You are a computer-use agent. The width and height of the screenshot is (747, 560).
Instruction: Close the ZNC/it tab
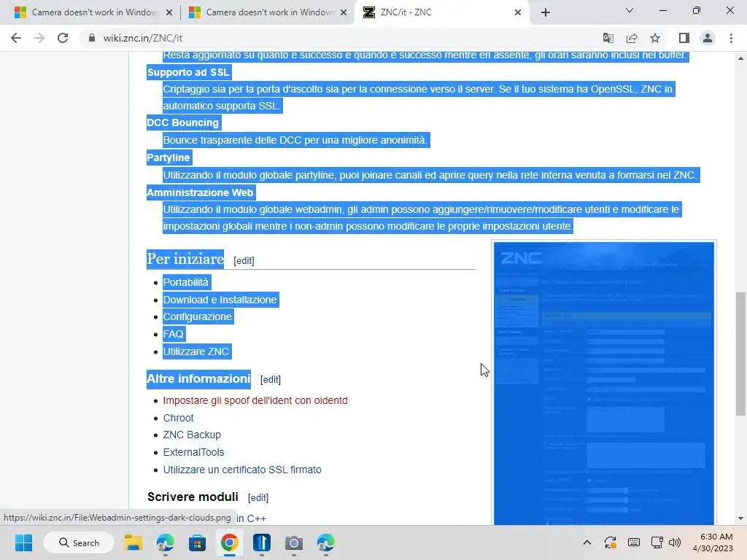pos(518,12)
